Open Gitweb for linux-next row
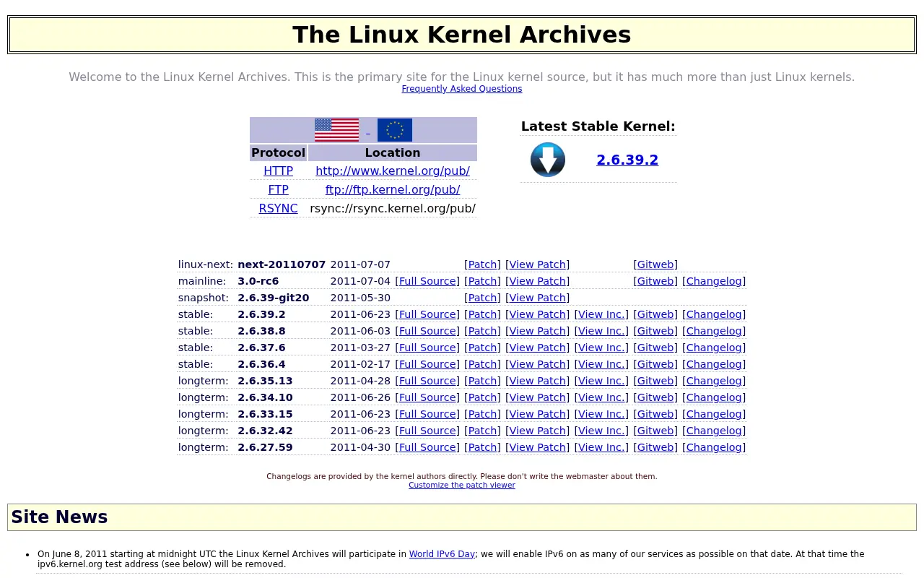The image size is (924, 578). (x=655, y=264)
